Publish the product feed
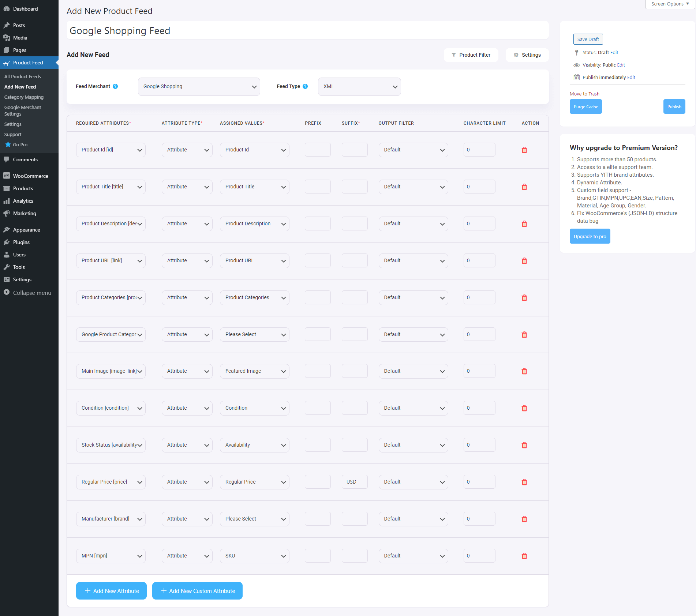This screenshot has width=696, height=616. 674,107
